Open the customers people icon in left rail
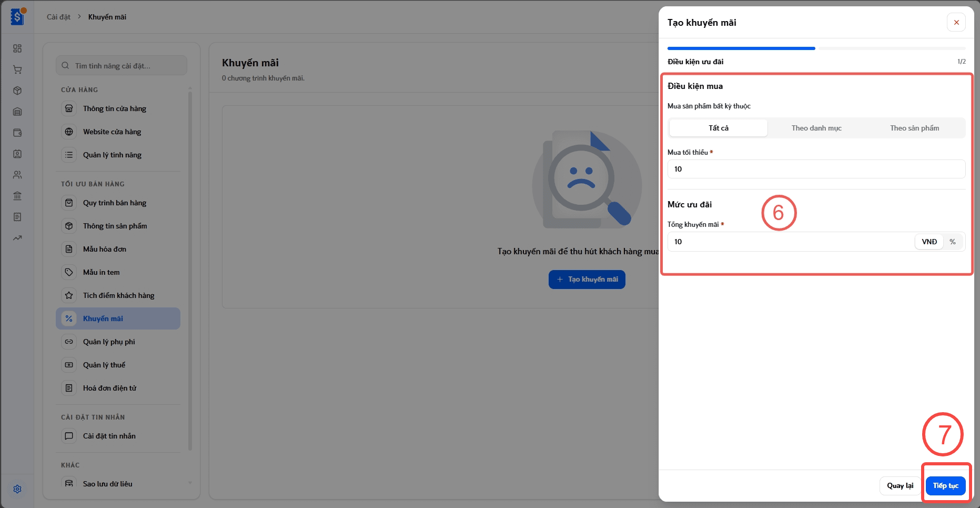 (x=17, y=175)
